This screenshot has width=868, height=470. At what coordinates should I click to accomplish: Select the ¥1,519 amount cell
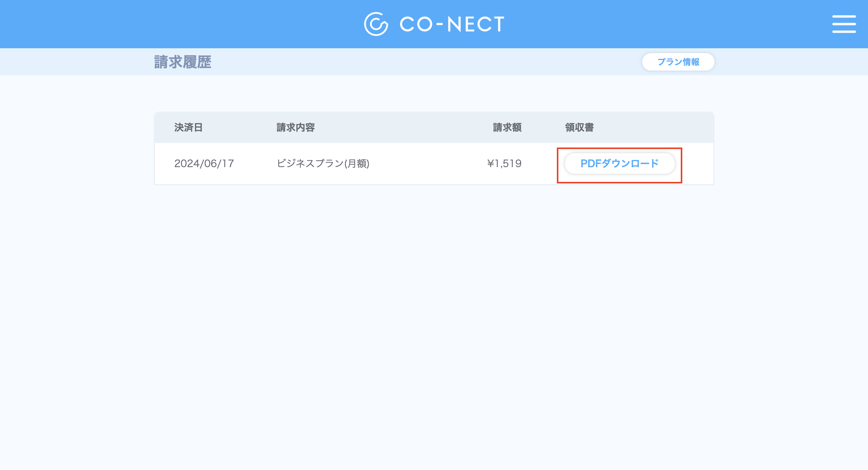pyautogui.click(x=504, y=164)
